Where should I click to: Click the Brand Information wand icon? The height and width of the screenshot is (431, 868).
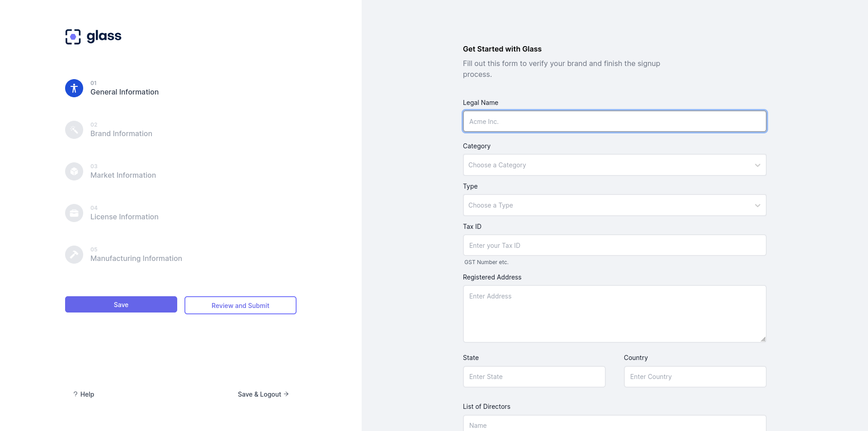pos(74,130)
